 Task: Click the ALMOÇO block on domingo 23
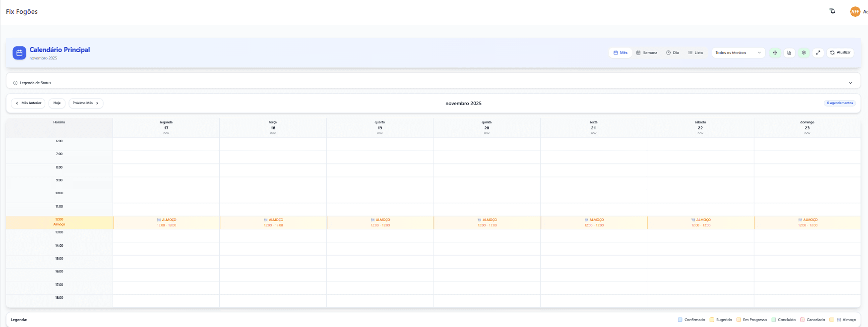click(x=807, y=222)
